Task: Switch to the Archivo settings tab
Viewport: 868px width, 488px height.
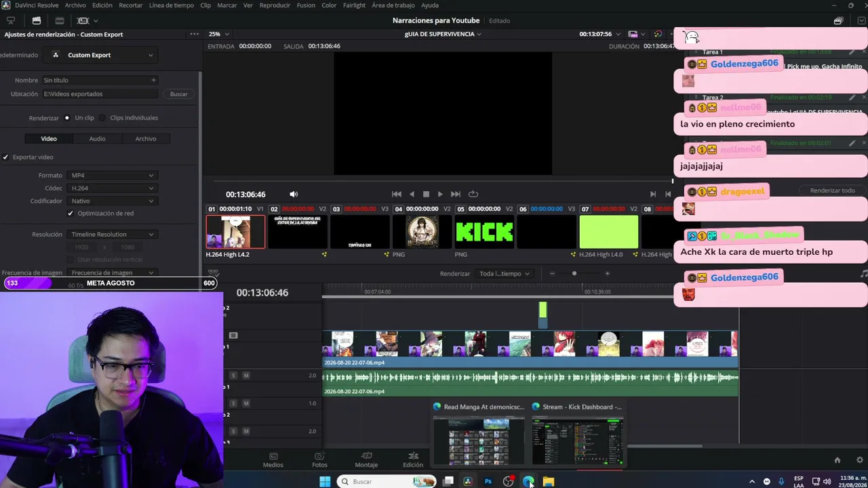Action: pyautogui.click(x=146, y=139)
